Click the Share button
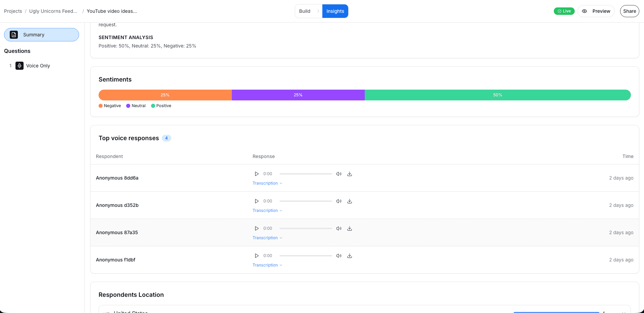644x313 pixels. (x=629, y=11)
